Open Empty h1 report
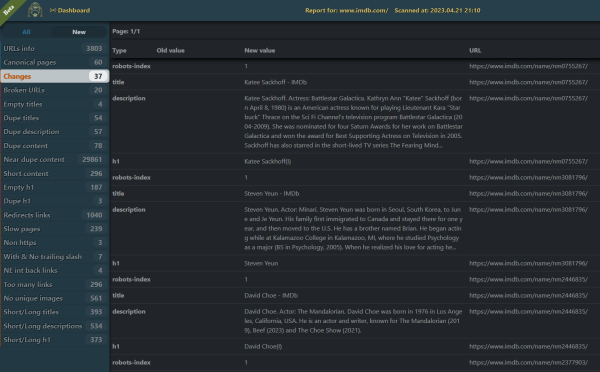The image size is (600, 372). 54,187
